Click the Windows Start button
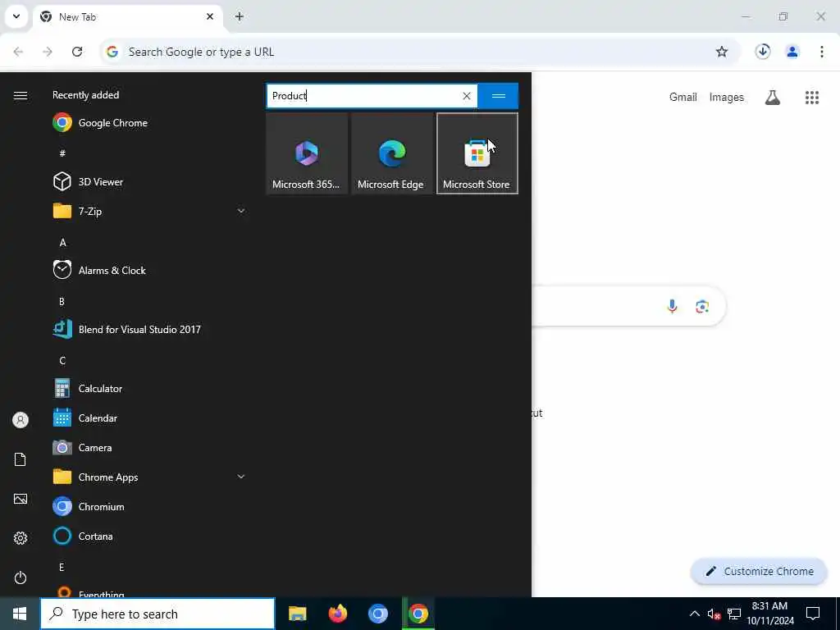Viewport: 840px width, 630px height. (20, 614)
